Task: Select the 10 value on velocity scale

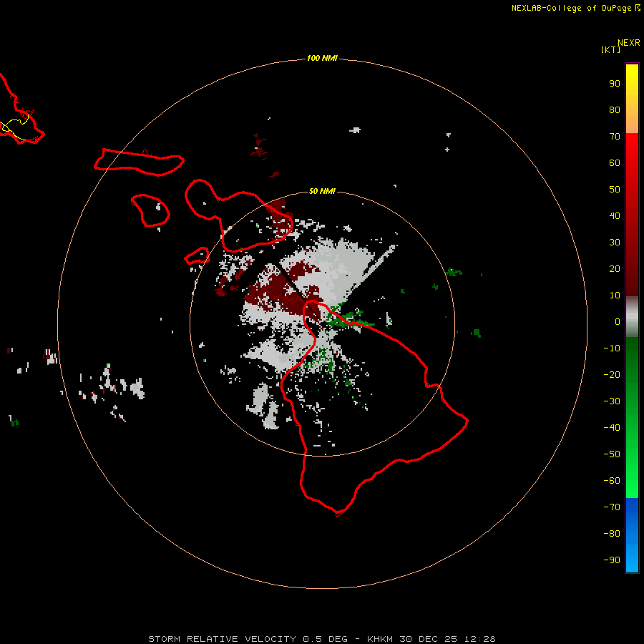Action: click(x=615, y=296)
